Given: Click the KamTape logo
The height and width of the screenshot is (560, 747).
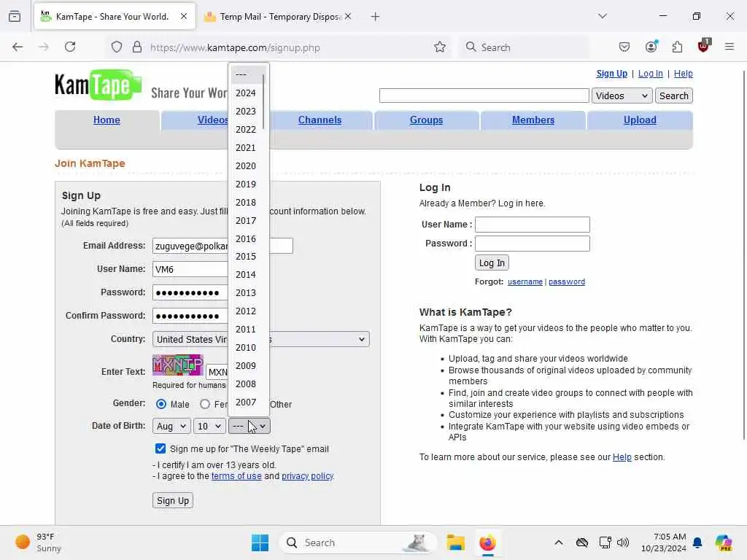Looking at the screenshot, I should [98, 85].
